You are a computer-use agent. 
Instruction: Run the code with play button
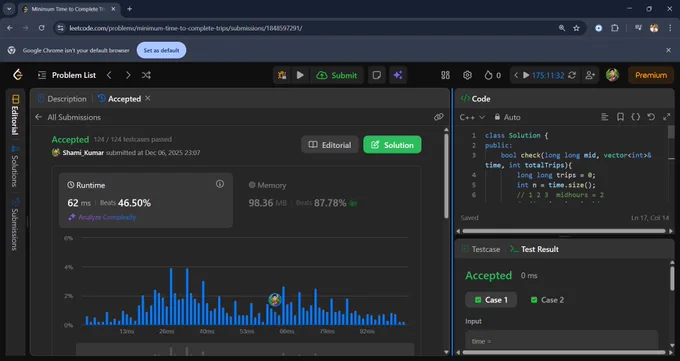pos(300,75)
